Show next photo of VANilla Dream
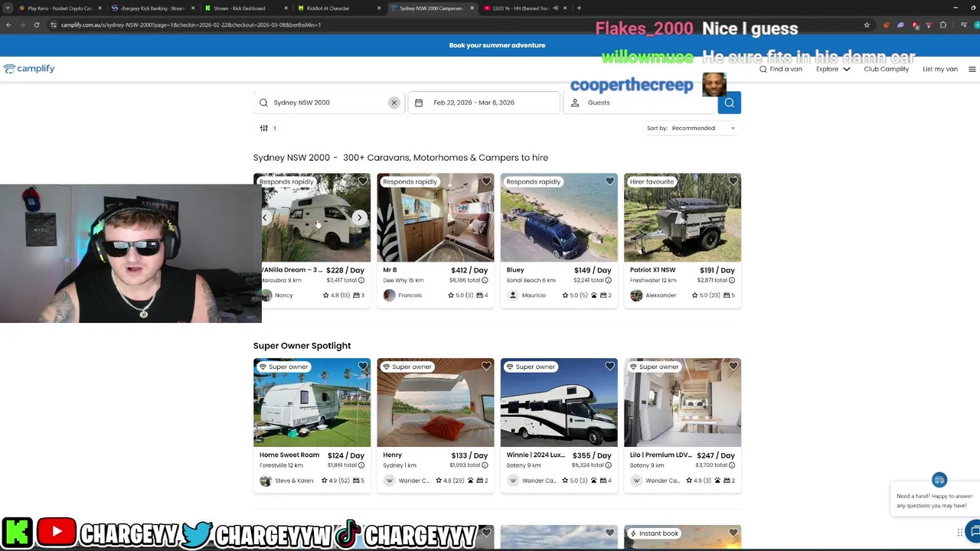This screenshot has width=980, height=551. tap(359, 218)
